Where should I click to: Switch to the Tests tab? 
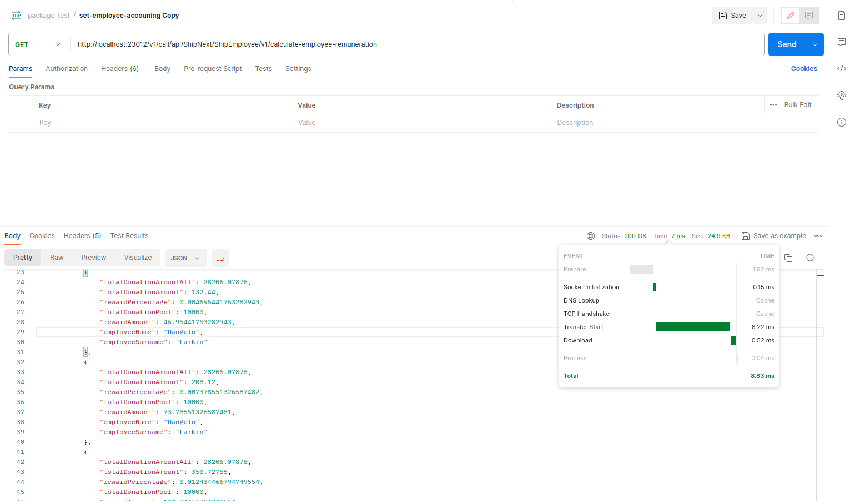[264, 69]
